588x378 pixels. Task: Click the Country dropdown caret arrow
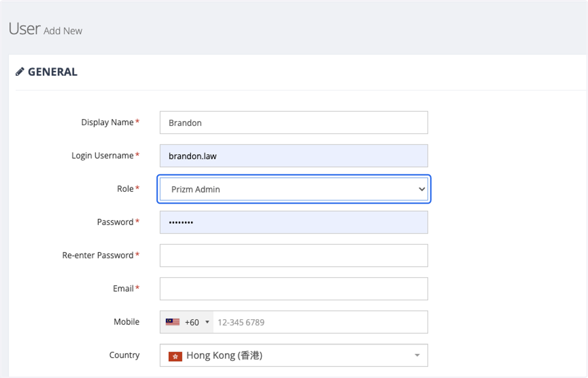click(417, 355)
